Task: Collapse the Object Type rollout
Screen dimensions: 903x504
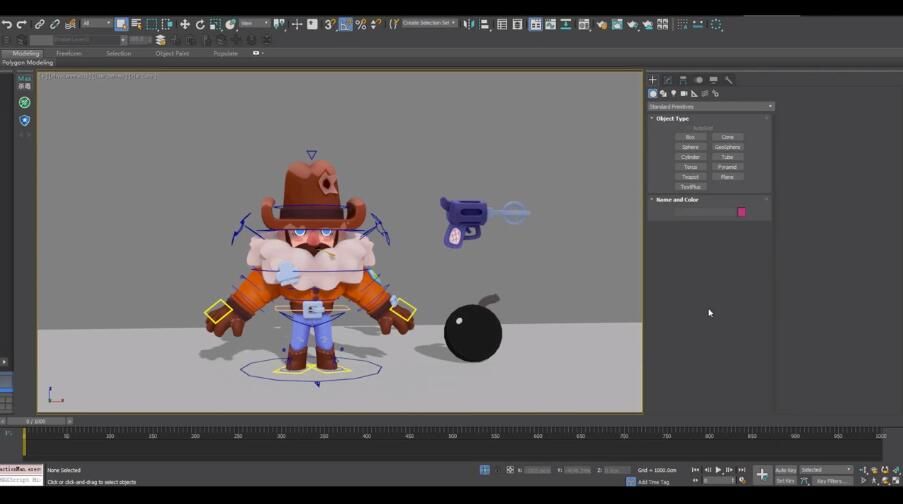Action: [672, 119]
